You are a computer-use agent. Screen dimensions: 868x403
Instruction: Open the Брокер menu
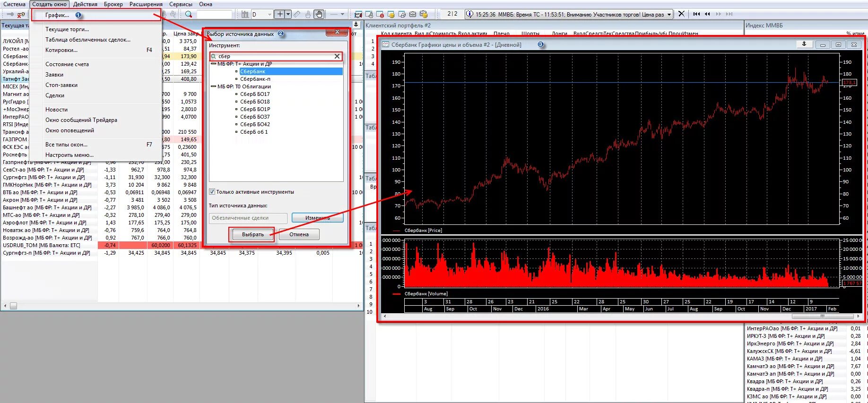coord(113,4)
